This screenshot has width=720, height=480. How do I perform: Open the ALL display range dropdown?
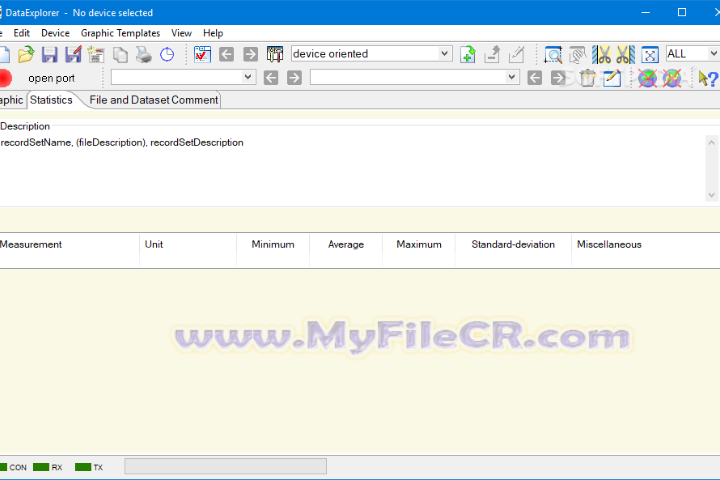713,54
